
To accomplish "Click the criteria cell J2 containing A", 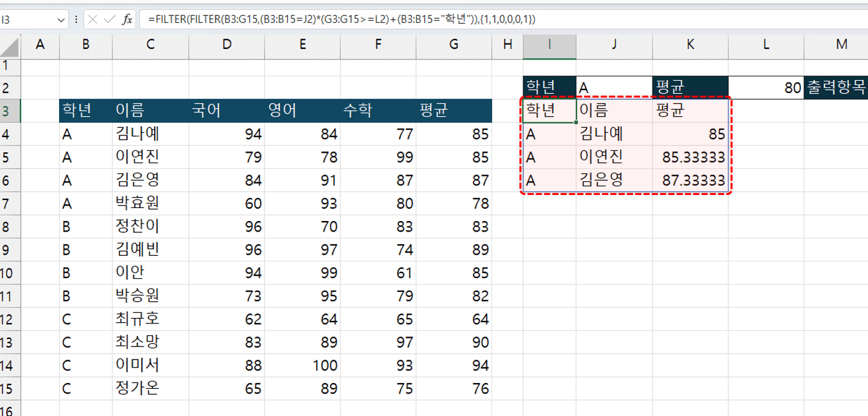I will [x=614, y=88].
